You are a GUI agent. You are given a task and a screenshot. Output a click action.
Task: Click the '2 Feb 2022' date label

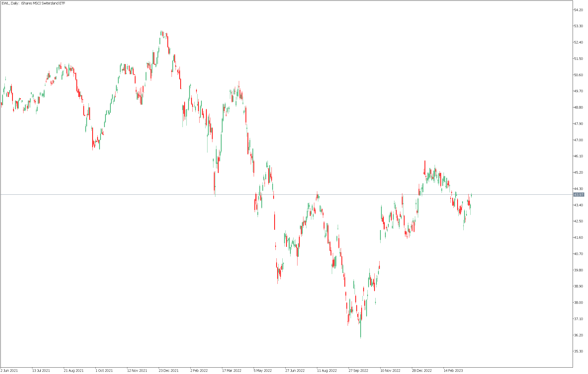coord(199,371)
